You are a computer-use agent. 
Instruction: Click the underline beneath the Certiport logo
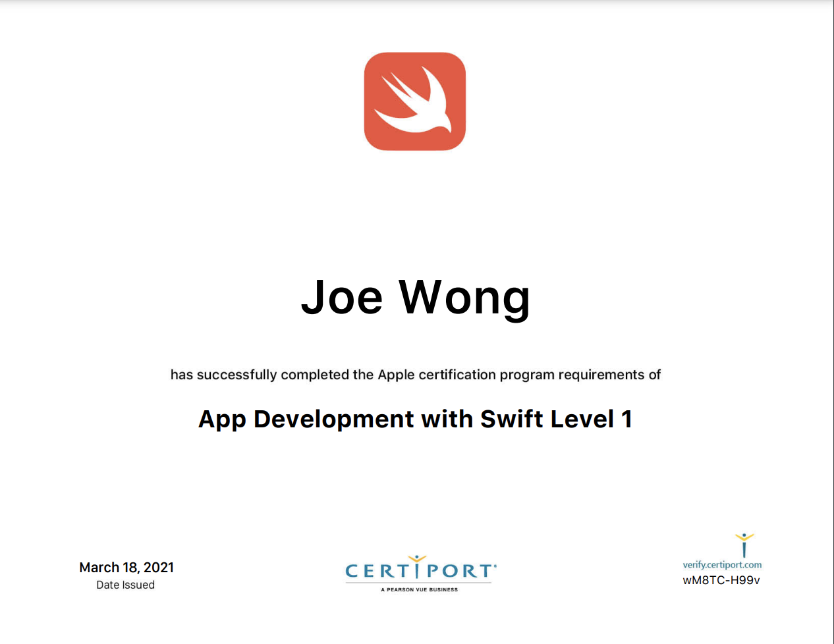coord(418,582)
